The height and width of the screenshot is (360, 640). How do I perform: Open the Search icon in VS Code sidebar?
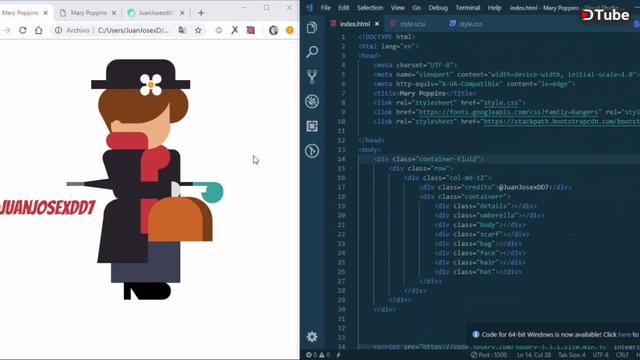pyautogui.click(x=312, y=52)
